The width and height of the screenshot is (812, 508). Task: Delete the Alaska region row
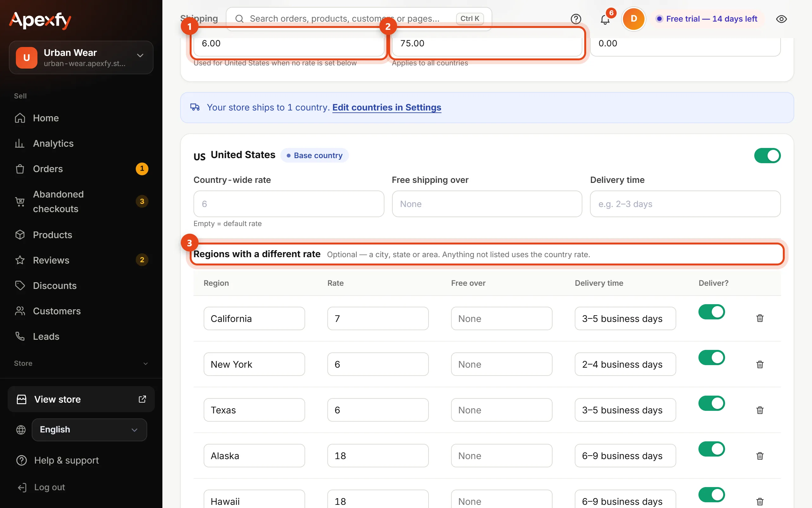tap(760, 456)
